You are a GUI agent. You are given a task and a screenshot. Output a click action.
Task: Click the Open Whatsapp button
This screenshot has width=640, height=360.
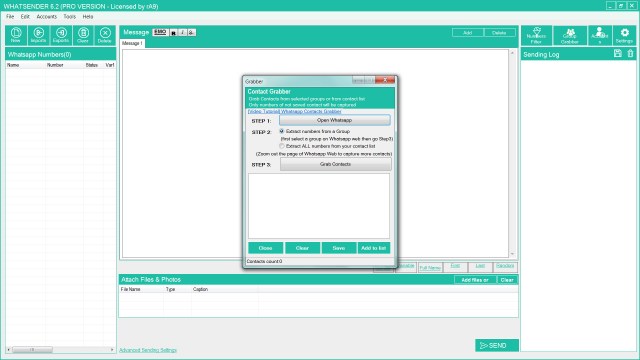pos(335,120)
